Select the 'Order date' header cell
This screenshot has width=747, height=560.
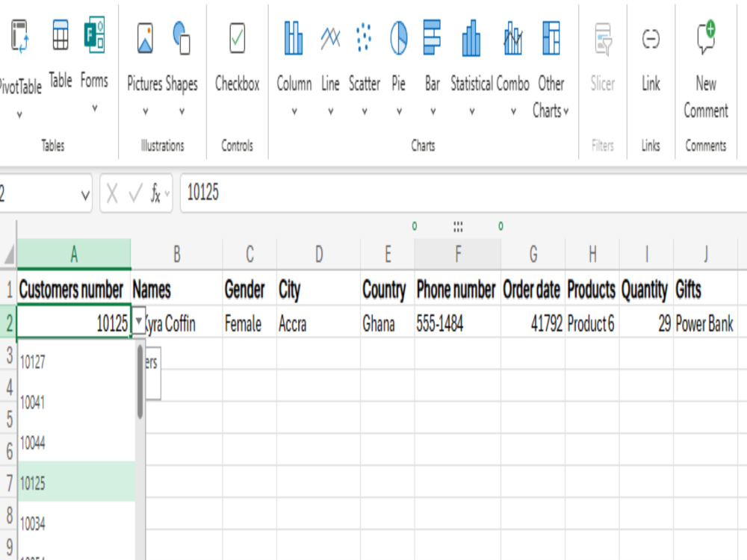[533, 289]
